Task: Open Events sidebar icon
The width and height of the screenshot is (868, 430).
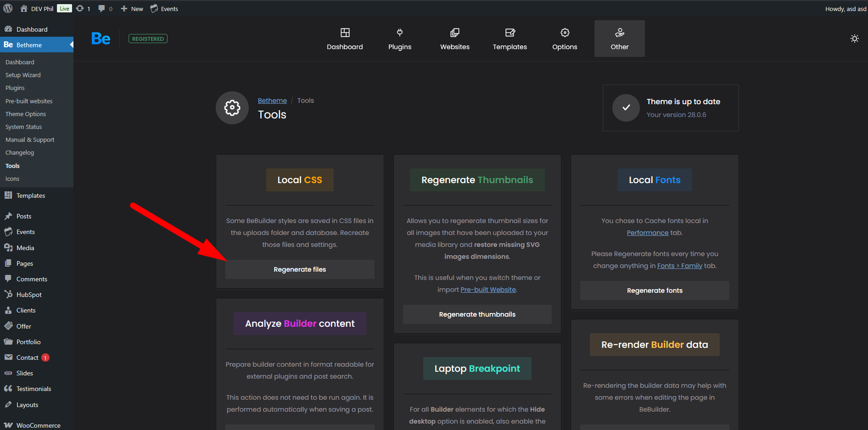Action: click(x=8, y=231)
